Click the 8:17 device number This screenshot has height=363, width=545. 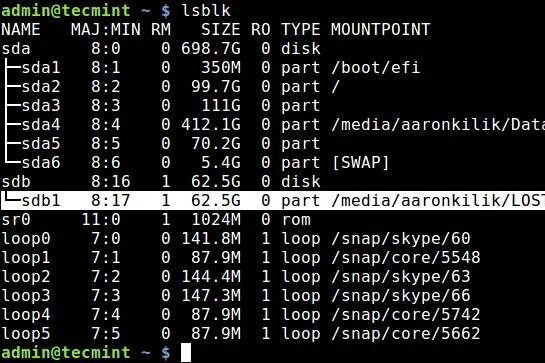point(111,201)
